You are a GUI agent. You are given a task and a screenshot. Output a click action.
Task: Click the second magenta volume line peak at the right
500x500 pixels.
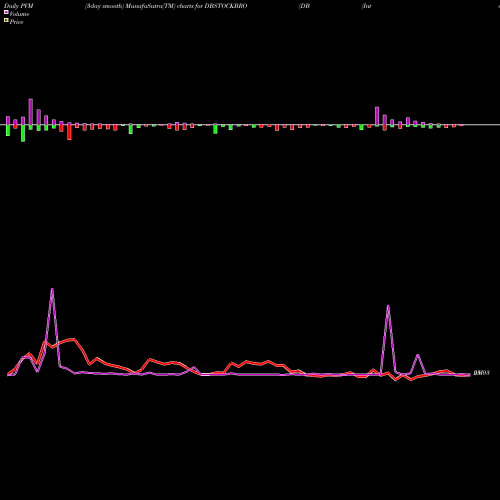point(388,306)
